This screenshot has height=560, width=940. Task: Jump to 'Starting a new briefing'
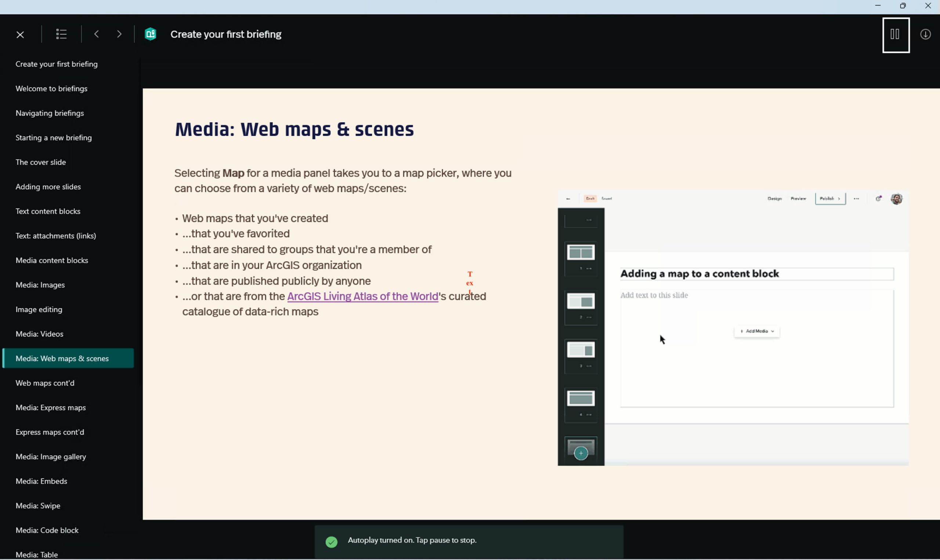pos(54,137)
